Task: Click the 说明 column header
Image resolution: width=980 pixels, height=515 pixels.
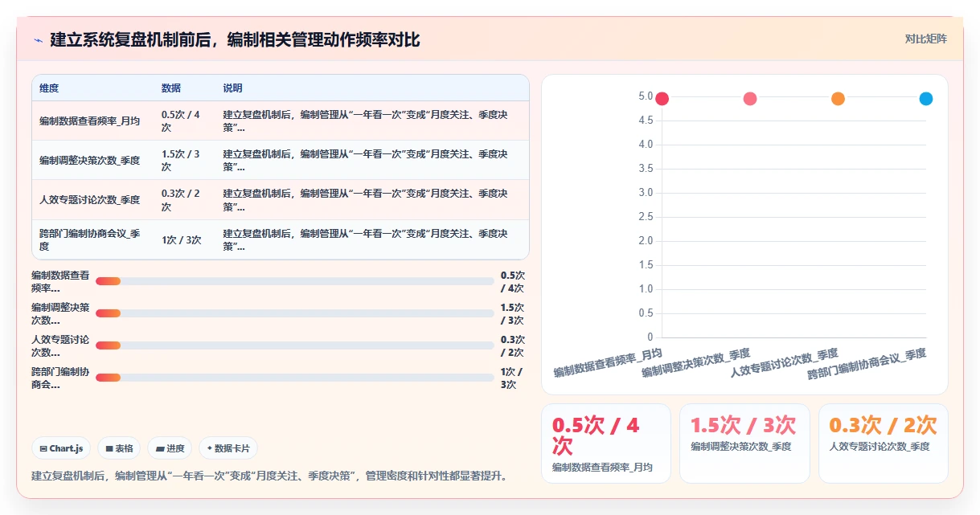Action: point(233,88)
